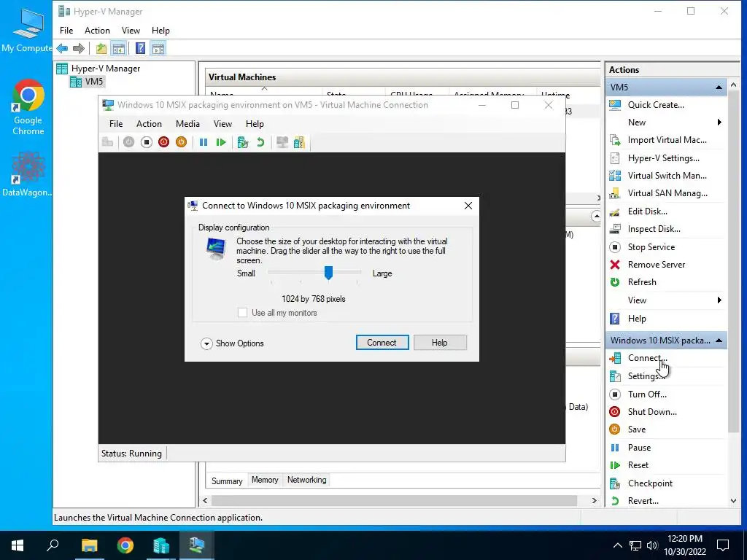
Task: Show hidden system tray icons
Action: (617, 545)
